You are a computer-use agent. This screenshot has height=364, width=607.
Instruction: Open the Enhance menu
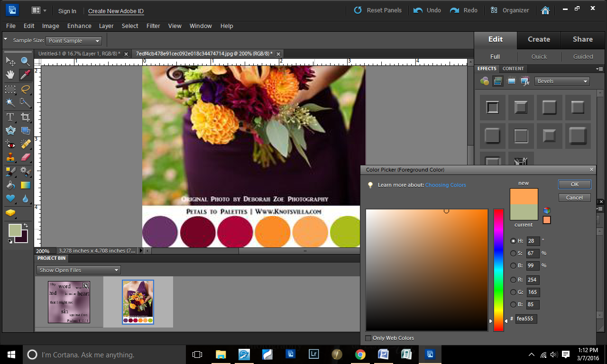79,26
